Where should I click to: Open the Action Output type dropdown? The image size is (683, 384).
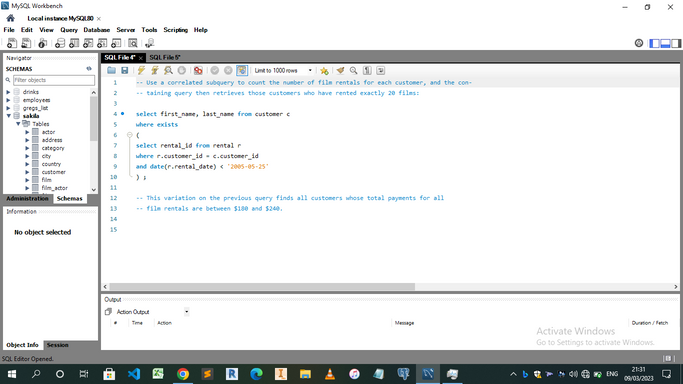click(x=186, y=312)
